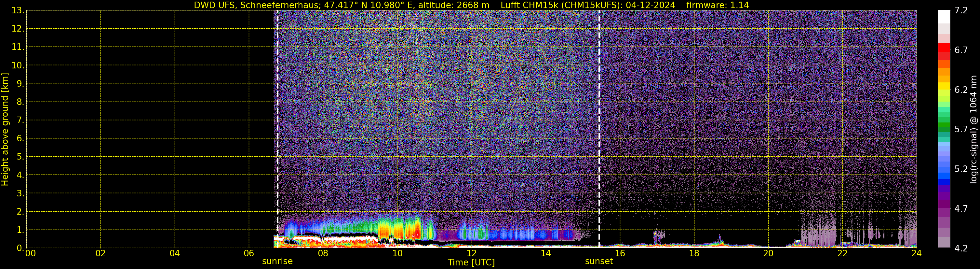Click the colorbar value 6.2
Screen dimensions: 980x269
(x=961, y=90)
